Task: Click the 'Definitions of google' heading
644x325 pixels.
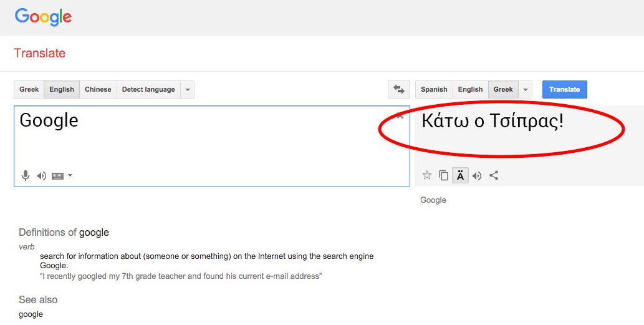Action: tap(64, 233)
